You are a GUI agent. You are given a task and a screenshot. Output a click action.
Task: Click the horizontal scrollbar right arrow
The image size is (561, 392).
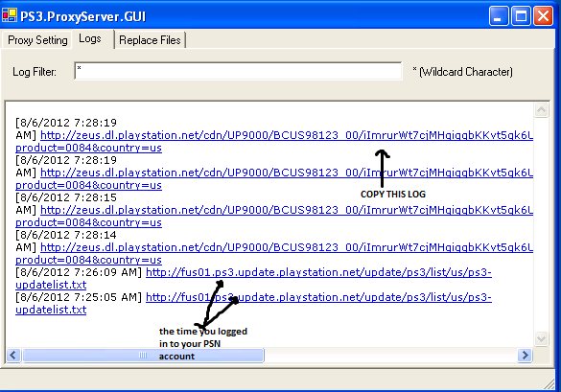point(525,356)
